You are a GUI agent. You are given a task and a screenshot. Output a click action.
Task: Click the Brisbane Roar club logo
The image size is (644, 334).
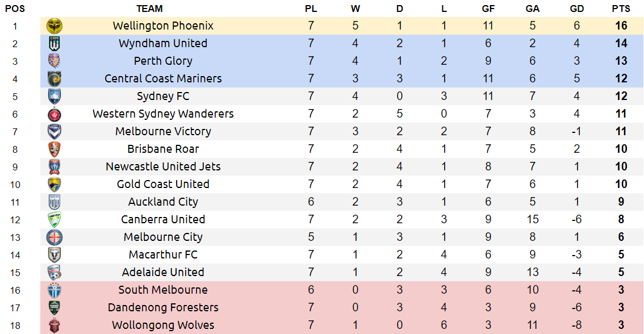click(x=55, y=149)
